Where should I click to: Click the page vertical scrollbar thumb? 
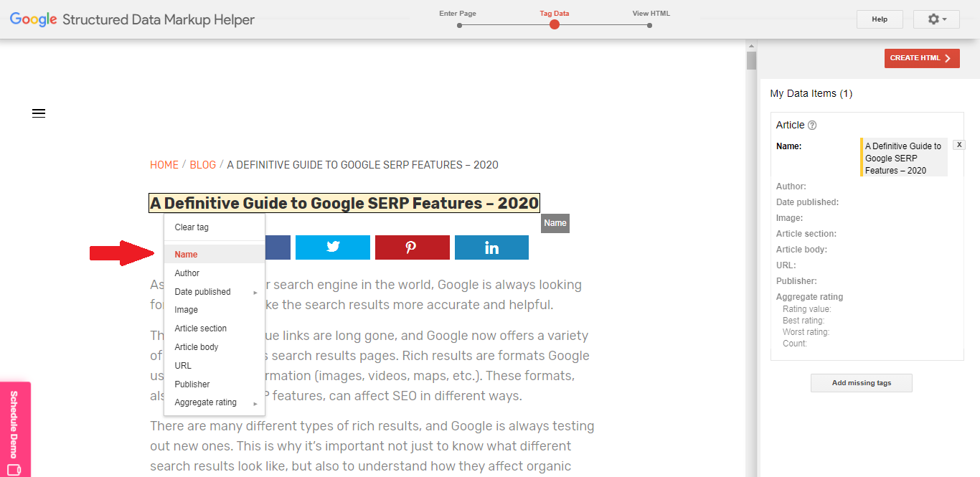pyautogui.click(x=752, y=60)
